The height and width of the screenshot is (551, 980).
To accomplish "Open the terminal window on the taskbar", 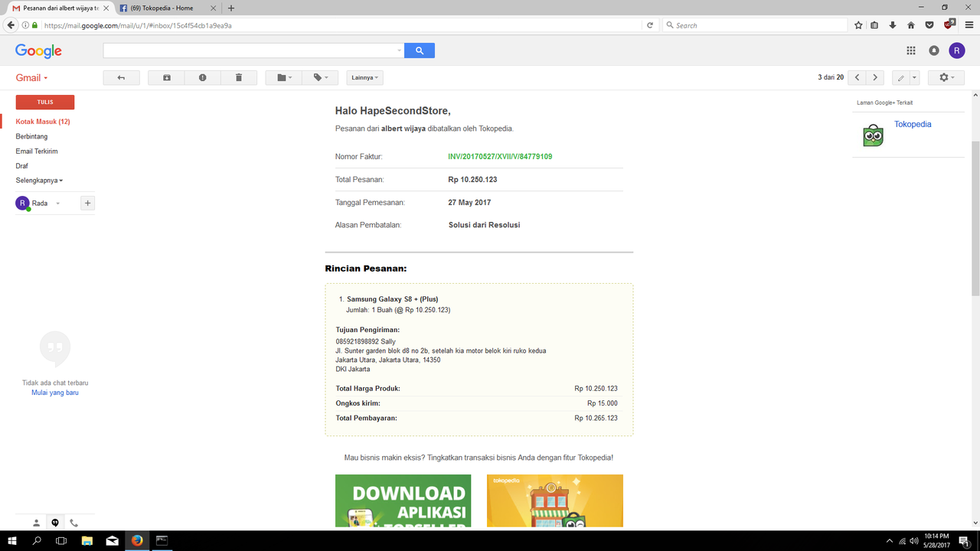I will [x=162, y=540].
